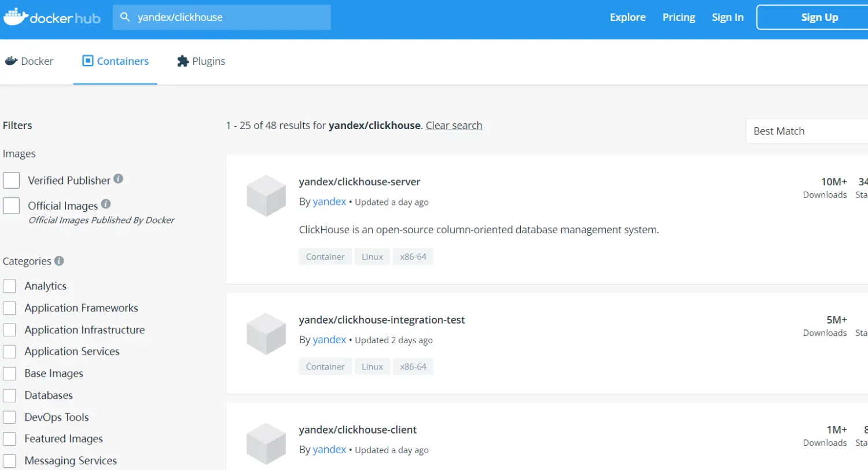Click Container tag on clickhouse-server card

(325, 256)
